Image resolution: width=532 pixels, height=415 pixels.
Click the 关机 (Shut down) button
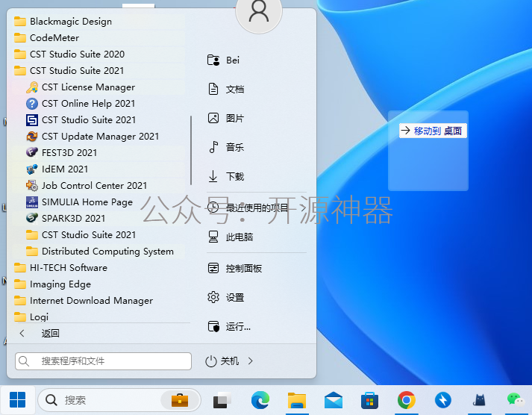222,361
